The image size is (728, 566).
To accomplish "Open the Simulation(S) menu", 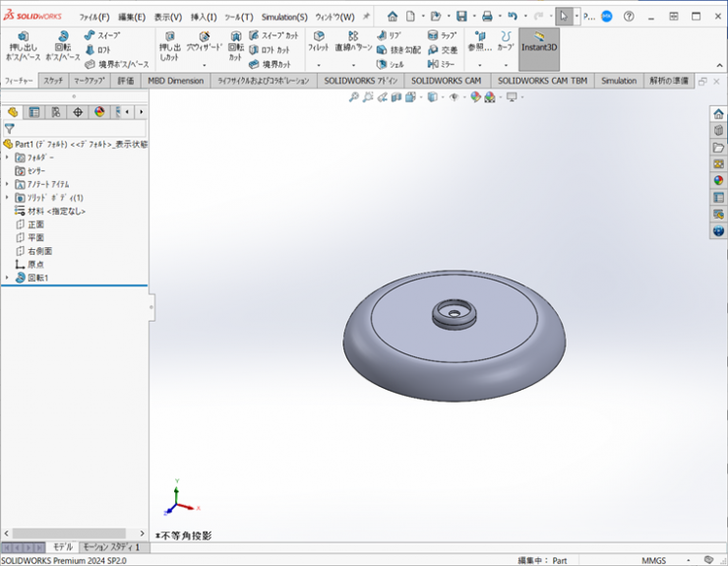I will [283, 17].
